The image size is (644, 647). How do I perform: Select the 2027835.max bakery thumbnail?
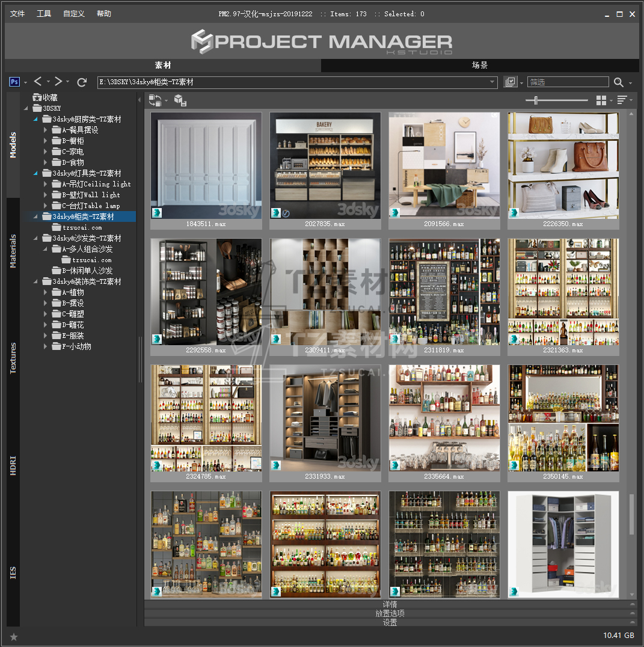pos(325,165)
